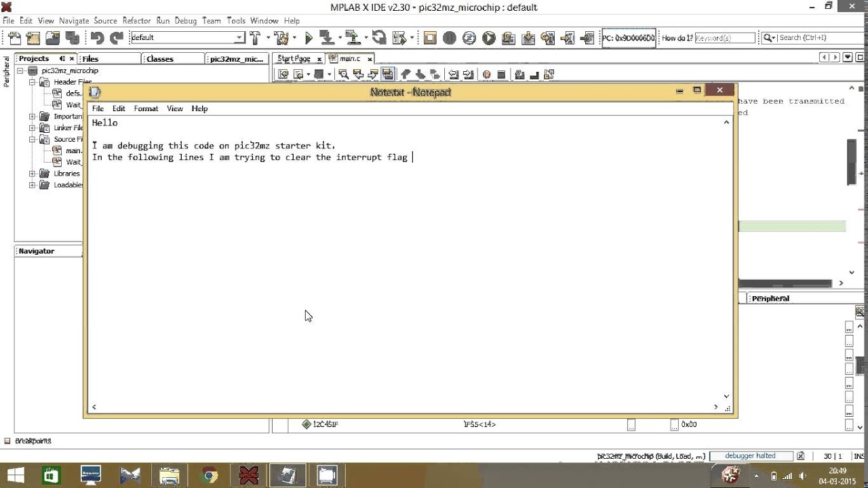Screen dimensions: 868x488
Task: Click the PC address display box
Action: [629, 38]
